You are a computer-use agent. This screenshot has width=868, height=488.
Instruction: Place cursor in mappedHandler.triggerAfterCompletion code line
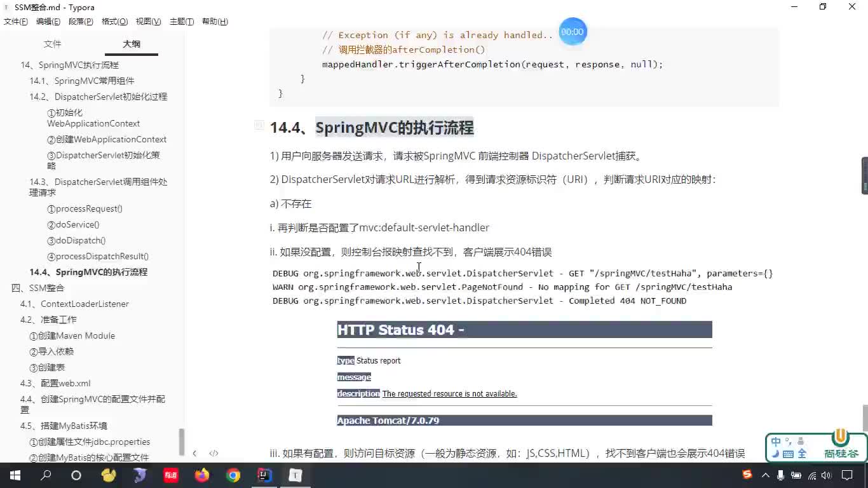tap(492, 64)
